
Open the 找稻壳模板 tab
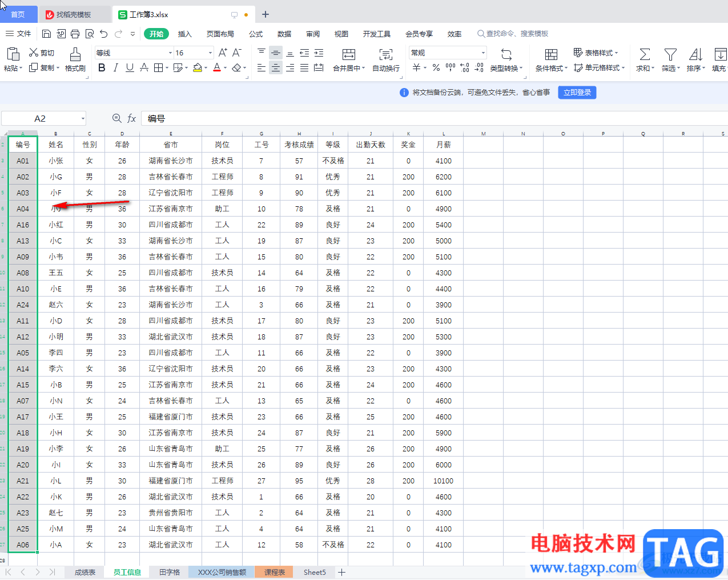click(x=75, y=14)
